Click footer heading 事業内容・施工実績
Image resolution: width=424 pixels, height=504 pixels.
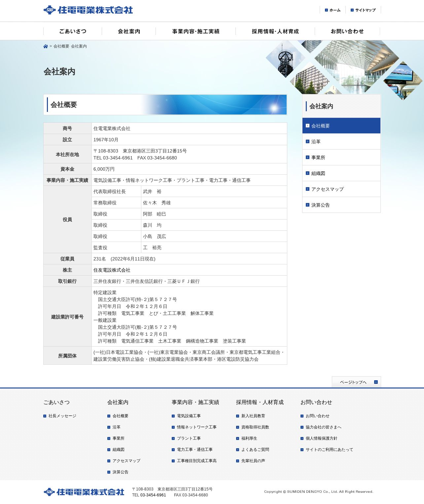click(195, 402)
